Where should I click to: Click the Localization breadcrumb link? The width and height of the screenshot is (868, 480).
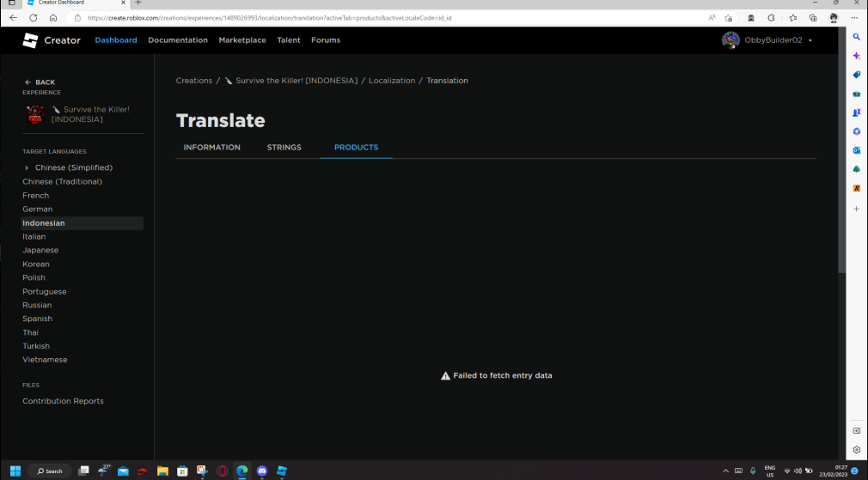click(392, 81)
